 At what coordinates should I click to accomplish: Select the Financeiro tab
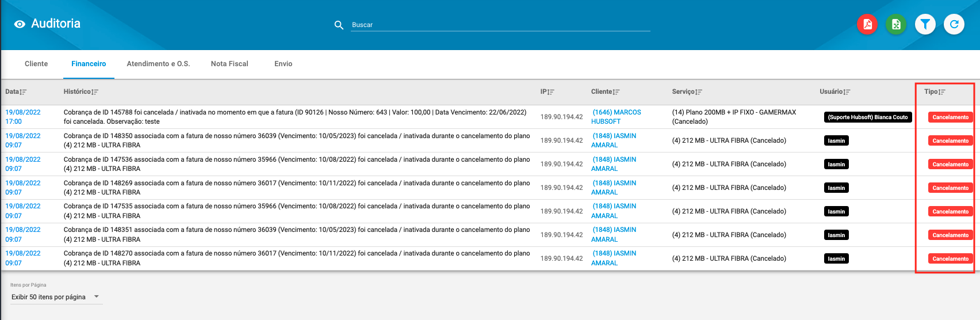pyautogui.click(x=89, y=64)
